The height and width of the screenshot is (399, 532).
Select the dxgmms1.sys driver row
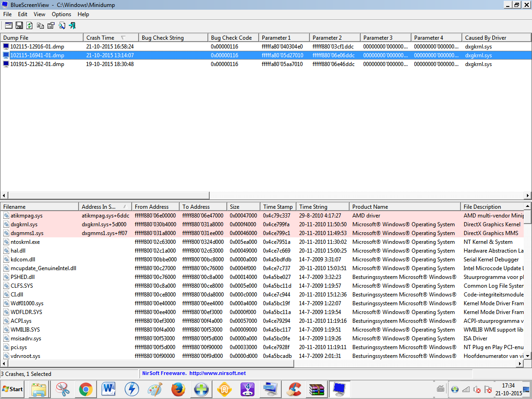click(x=262, y=233)
